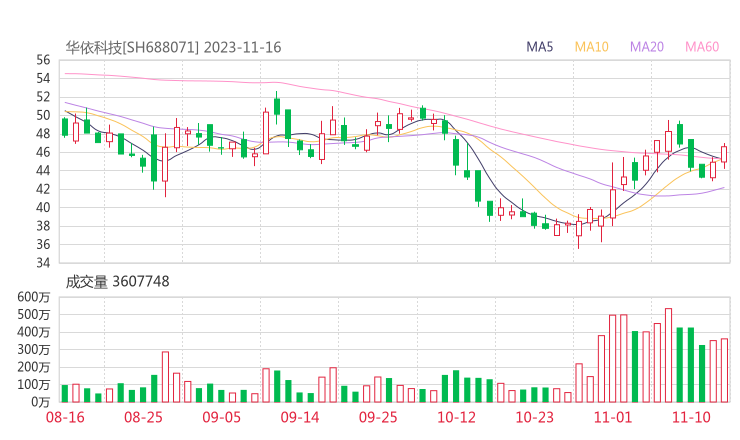Click the 09-25 date label
The width and height of the screenshot is (740, 440).
coord(378,417)
